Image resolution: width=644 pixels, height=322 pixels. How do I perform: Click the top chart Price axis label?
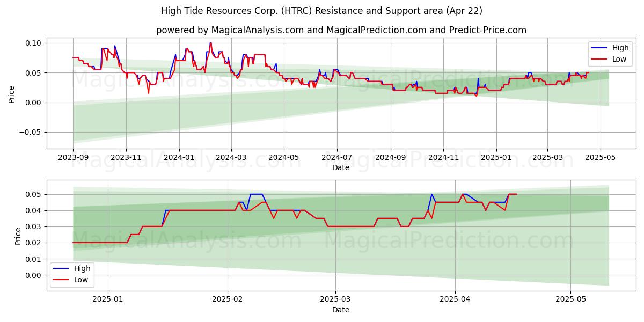[x=12, y=94]
